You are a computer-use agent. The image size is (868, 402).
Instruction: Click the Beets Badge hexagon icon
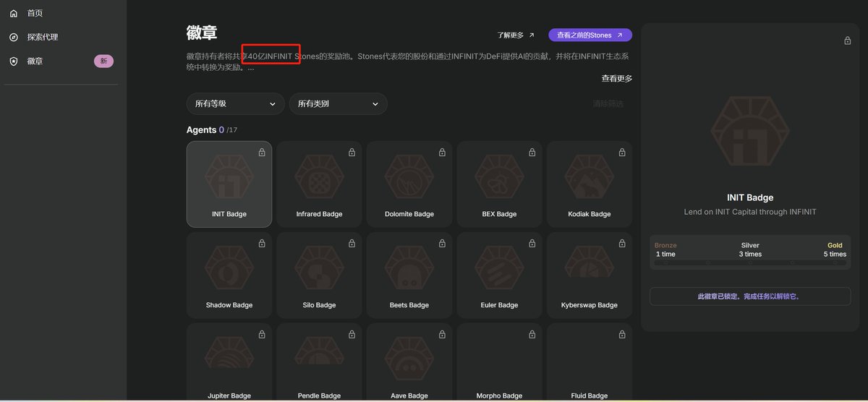[409, 268]
